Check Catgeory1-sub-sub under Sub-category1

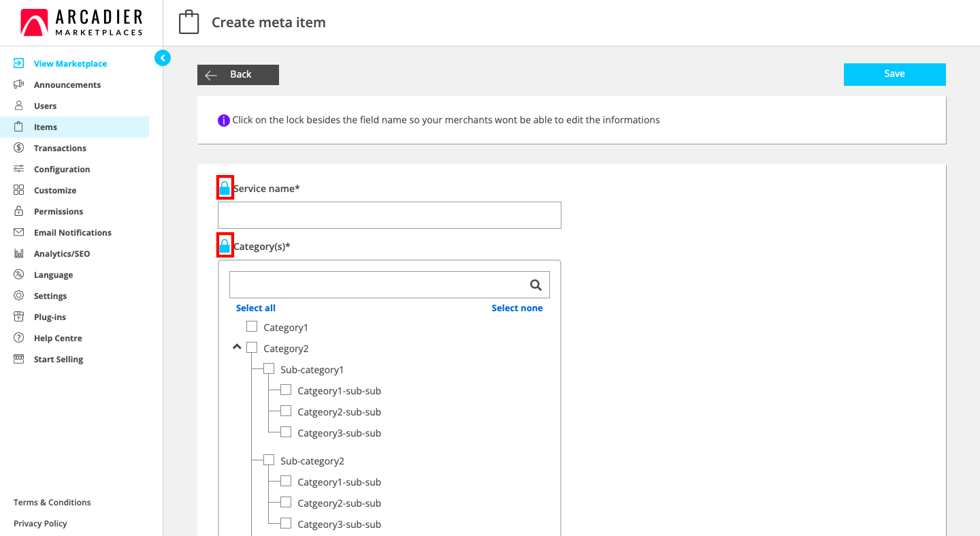pos(286,390)
